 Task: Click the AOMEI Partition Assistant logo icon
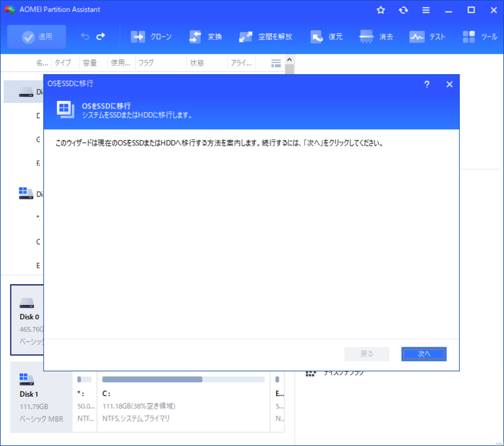(x=10, y=10)
